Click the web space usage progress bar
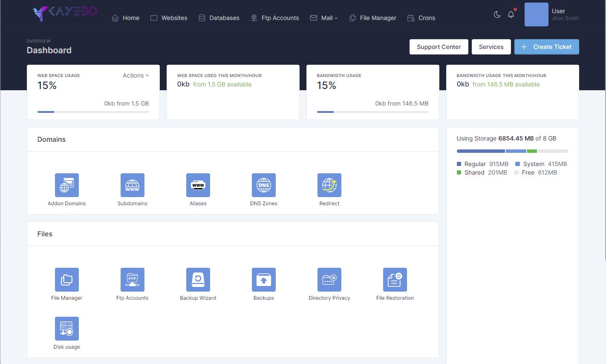Viewport: 606px width, 364px height. [93, 112]
